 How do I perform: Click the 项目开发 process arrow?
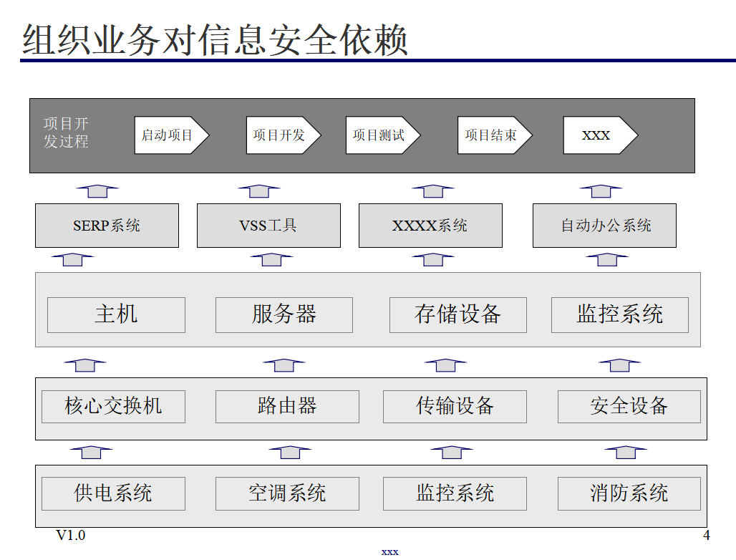coord(284,135)
